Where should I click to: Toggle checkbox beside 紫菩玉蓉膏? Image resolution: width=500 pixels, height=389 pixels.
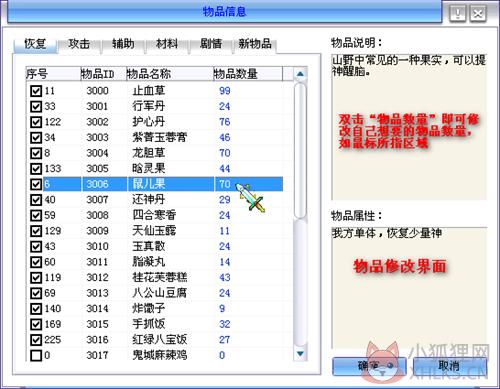tap(36, 137)
